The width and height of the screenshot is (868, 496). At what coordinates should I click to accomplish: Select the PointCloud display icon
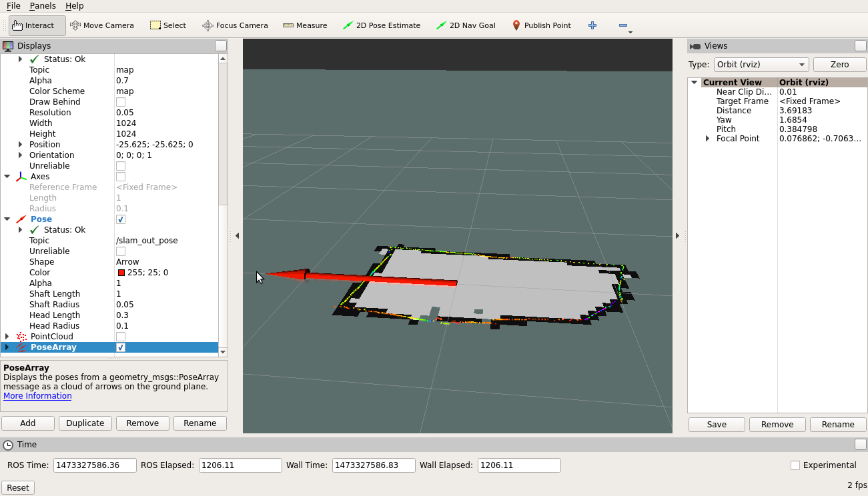tap(21, 337)
